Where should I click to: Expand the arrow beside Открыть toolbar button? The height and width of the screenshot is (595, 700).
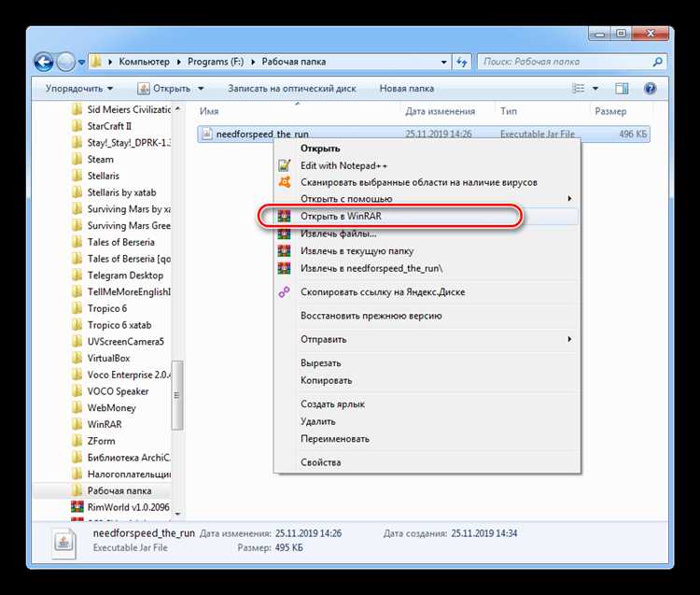pos(201,89)
